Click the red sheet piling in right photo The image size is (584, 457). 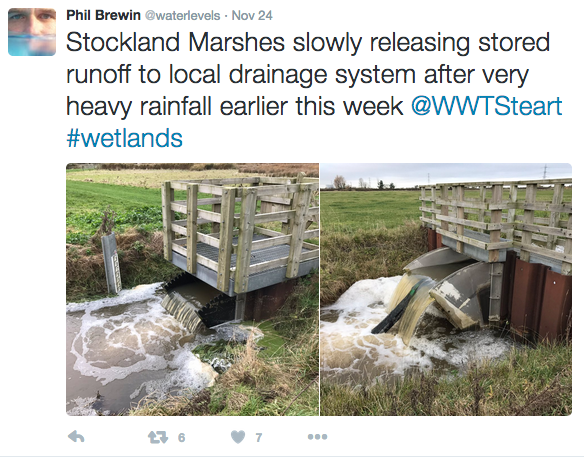540,298
